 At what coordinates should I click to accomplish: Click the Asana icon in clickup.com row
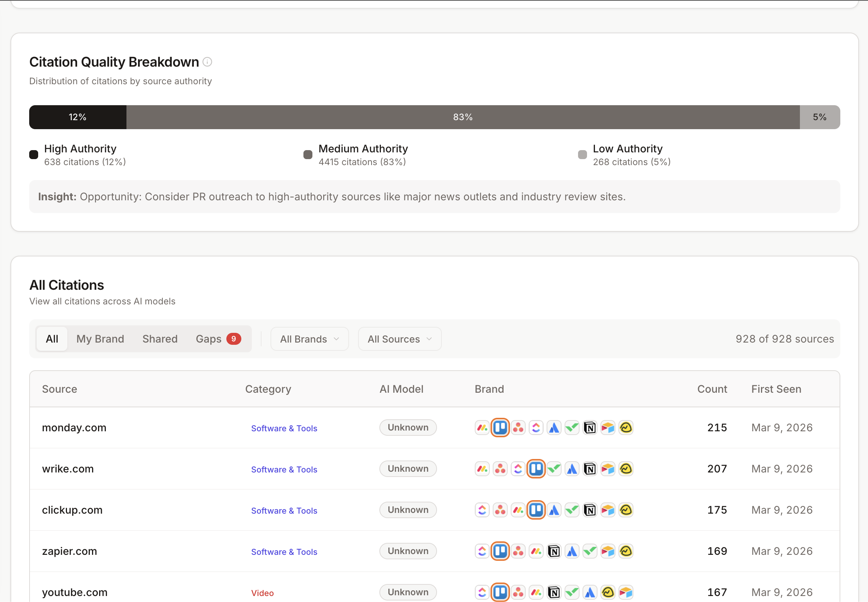pyautogui.click(x=500, y=510)
